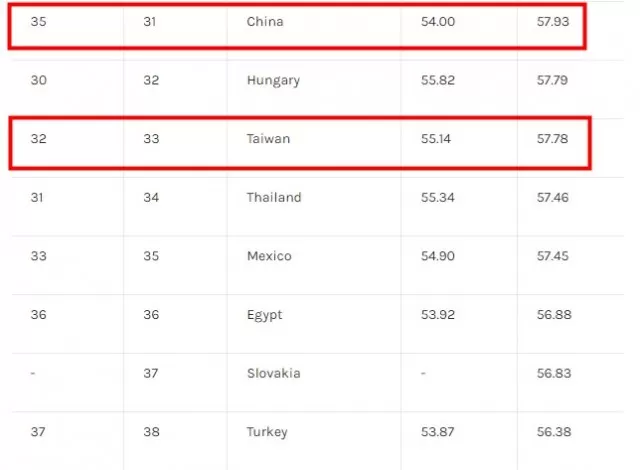Select Egypt's score 53.92
This screenshot has width=640, height=470.
(438, 315)
